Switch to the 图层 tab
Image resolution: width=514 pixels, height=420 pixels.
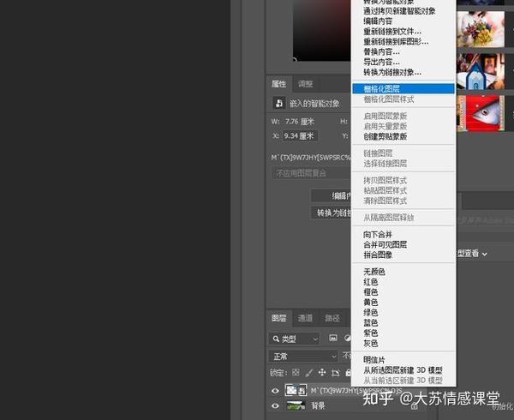coord(279,318)
